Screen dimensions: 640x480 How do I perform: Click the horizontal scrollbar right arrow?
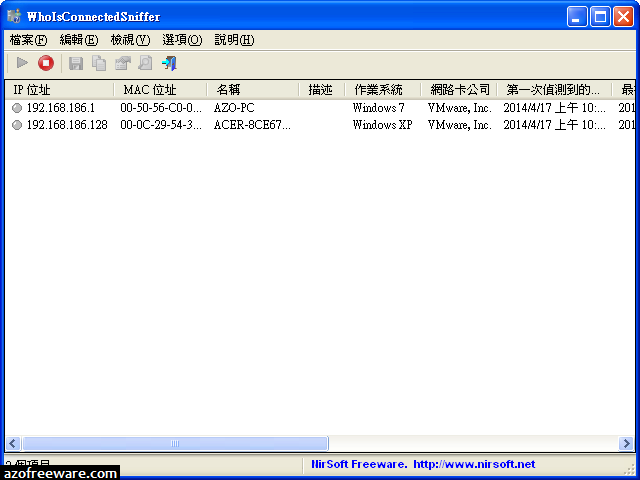click(626, 443)
